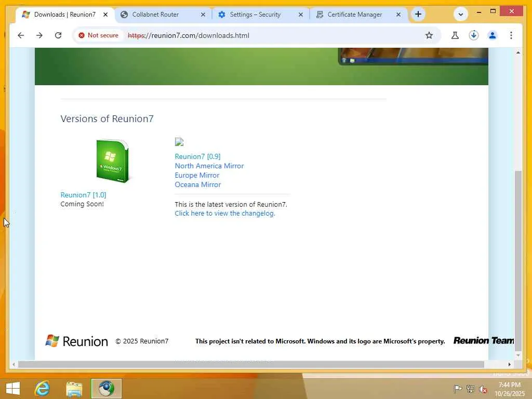The width and height of the screenshot is (532, 399).
Task: Open the network tray icon
Action: [470, 389]
